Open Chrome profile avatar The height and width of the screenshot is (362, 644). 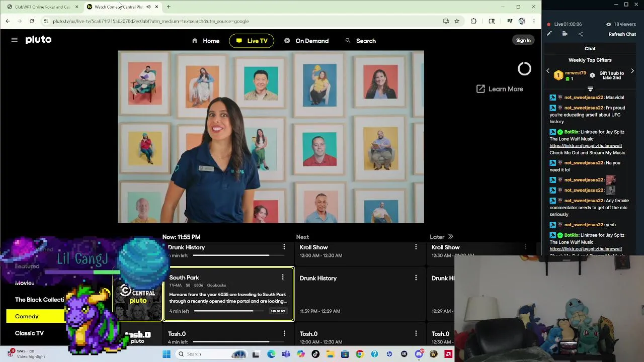point(522,21)
